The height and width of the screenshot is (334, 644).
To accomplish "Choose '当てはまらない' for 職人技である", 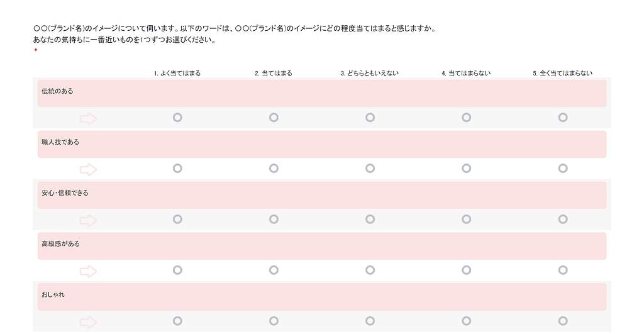I will pos(466,169).
